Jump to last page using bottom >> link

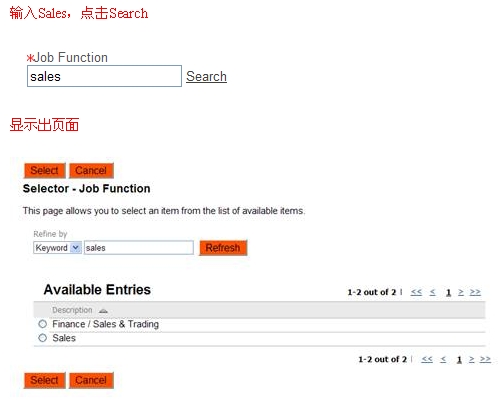click(x=485, y=359)
